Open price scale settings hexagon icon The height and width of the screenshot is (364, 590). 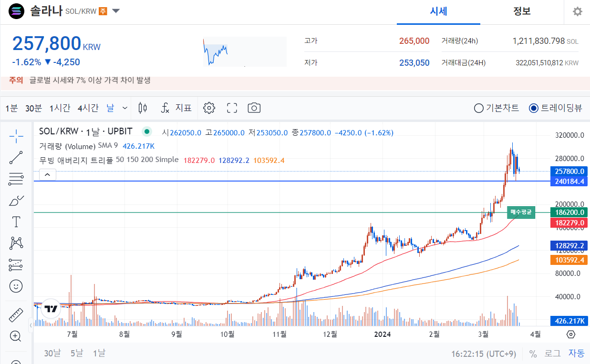coord(571,334)
